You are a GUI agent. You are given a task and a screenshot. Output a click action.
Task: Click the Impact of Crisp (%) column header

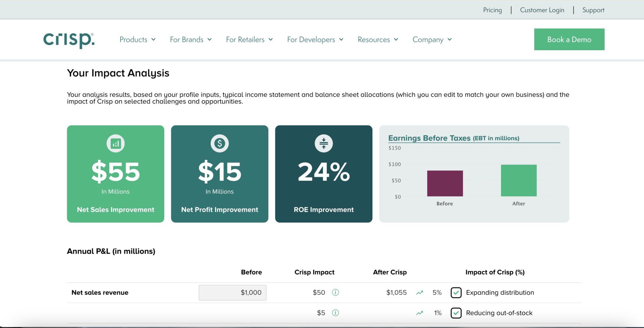coord(495,272)
